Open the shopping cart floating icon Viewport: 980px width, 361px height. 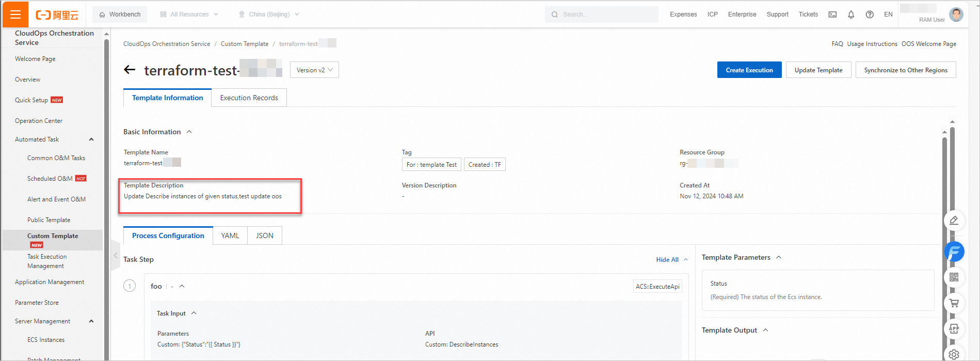954,303
